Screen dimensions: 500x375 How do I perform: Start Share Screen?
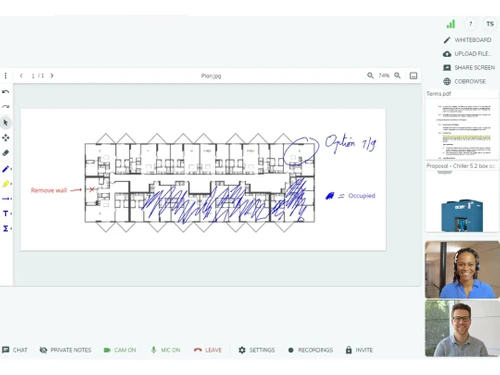point(469,67)
